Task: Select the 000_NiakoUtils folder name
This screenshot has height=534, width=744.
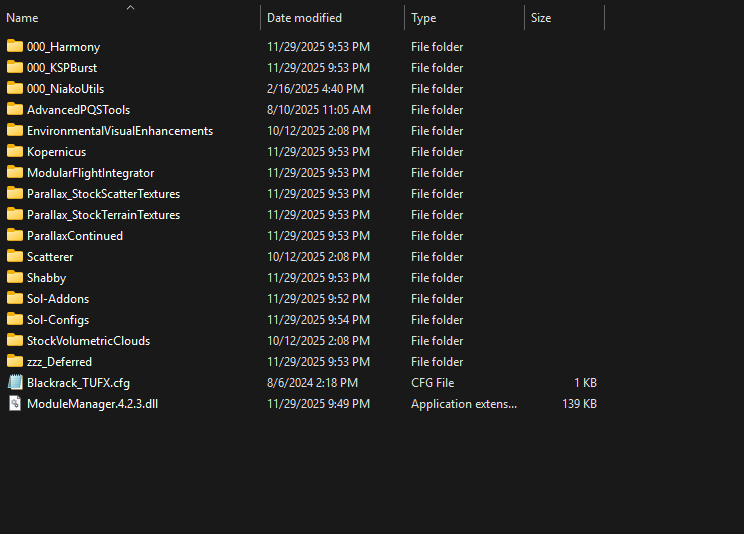Action: click(65, 89)
